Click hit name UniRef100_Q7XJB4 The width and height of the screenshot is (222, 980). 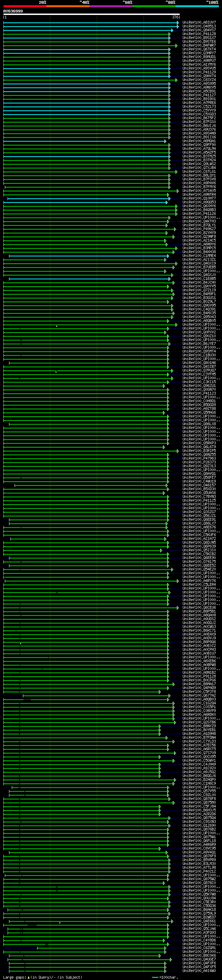click(199, 168)
